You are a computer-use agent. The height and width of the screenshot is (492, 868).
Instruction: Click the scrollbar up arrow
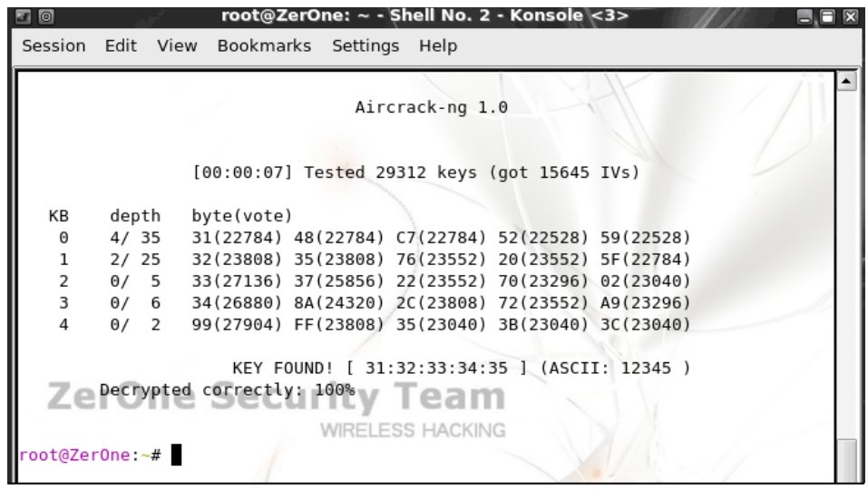tap(846, 82)
